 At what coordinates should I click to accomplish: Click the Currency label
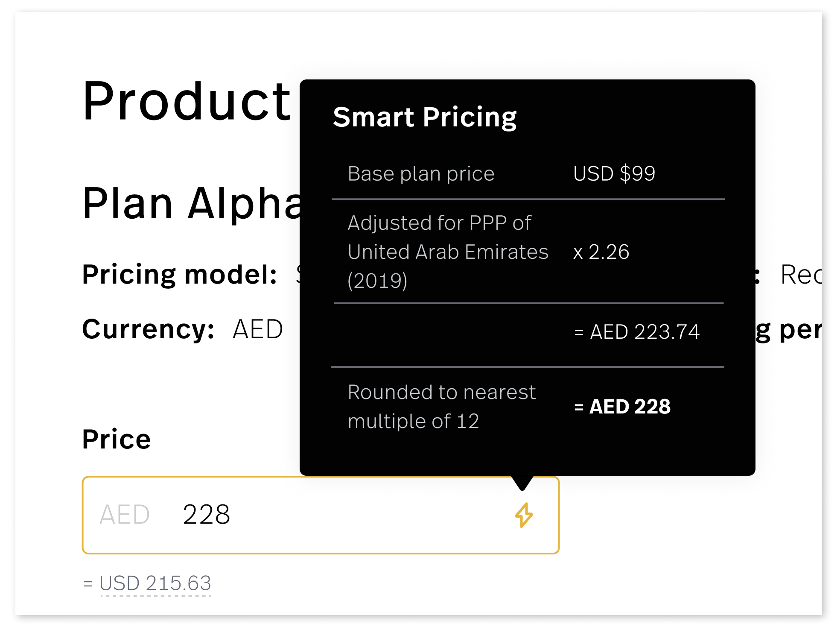tap(148, 329)
